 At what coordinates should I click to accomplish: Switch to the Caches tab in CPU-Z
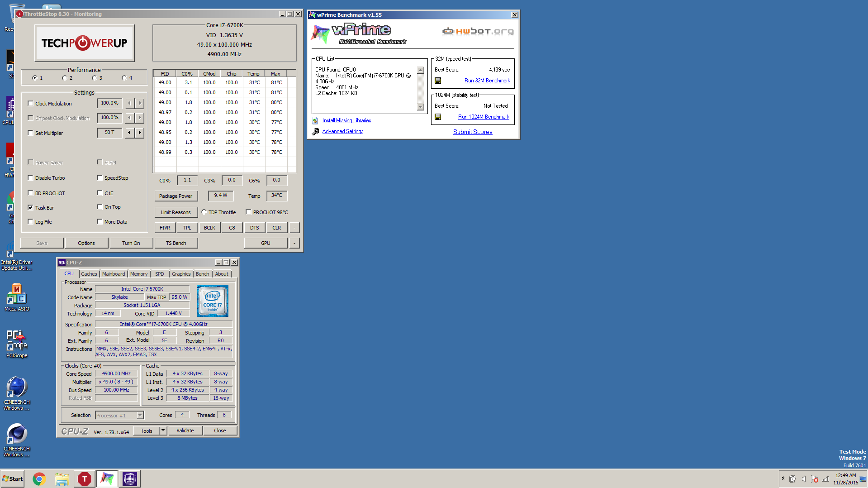(89, 274)
